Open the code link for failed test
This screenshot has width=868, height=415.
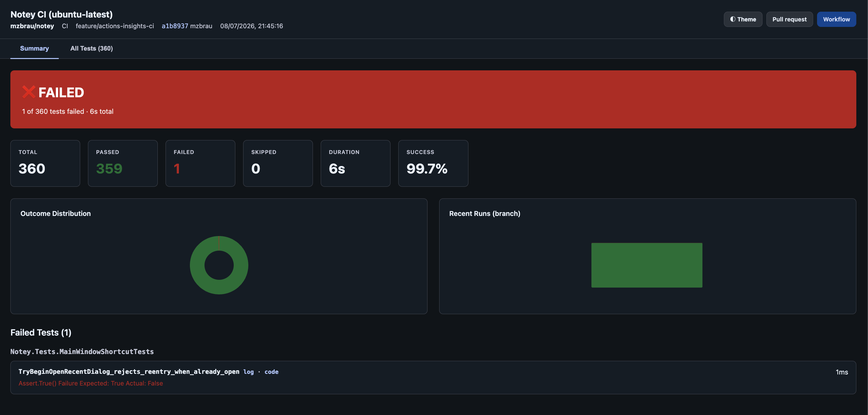[271, 372]
